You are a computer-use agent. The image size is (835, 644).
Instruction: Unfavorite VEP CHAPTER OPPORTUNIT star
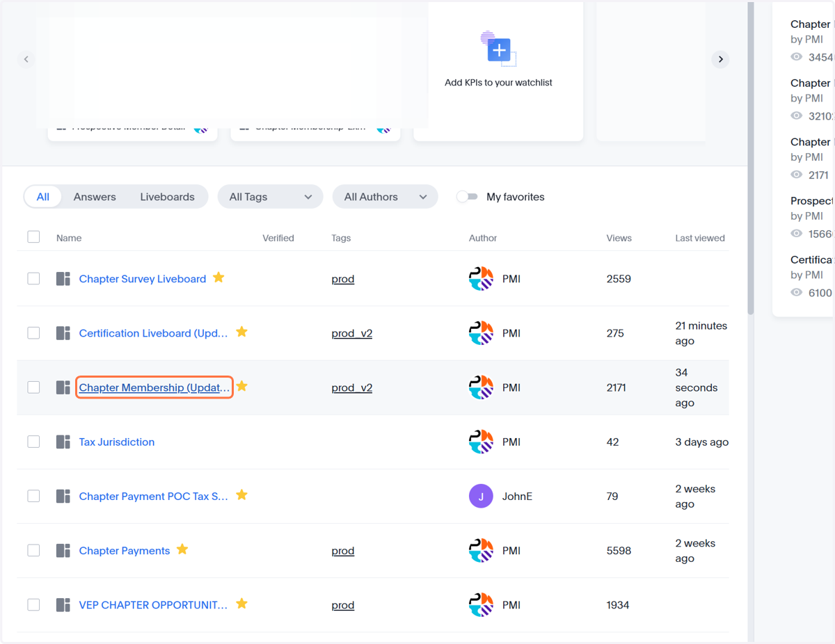click(x=241, y=603)
